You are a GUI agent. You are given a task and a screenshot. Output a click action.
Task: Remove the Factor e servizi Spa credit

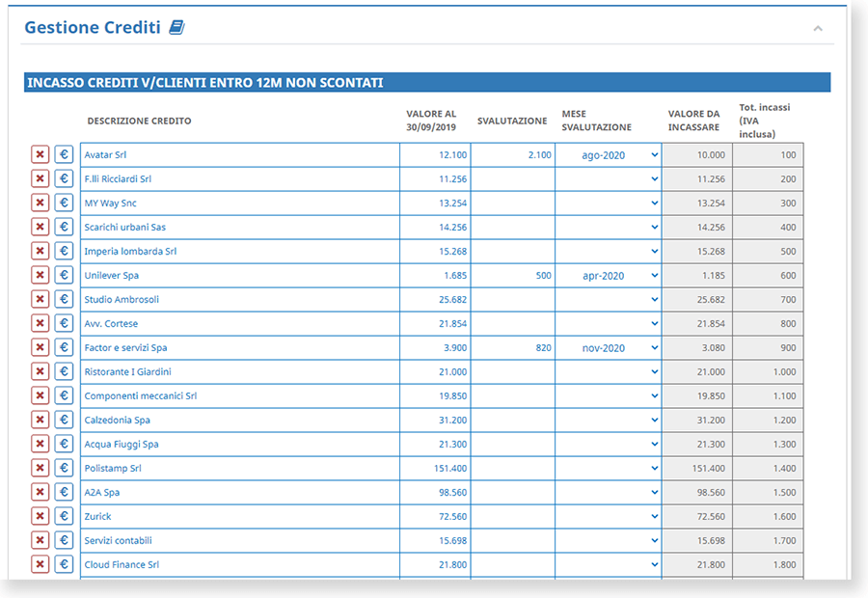point(40,347)
